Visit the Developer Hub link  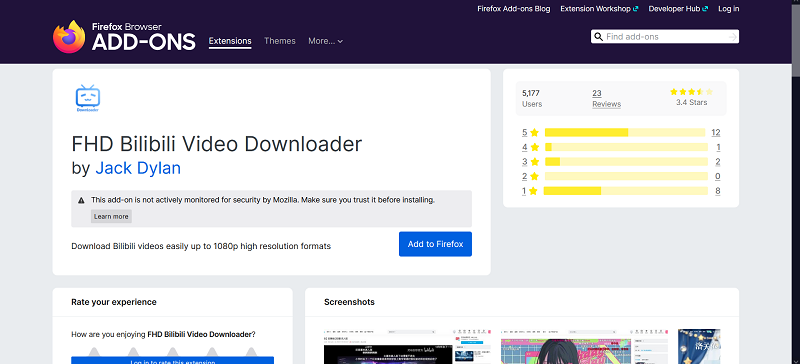(678, 9)
